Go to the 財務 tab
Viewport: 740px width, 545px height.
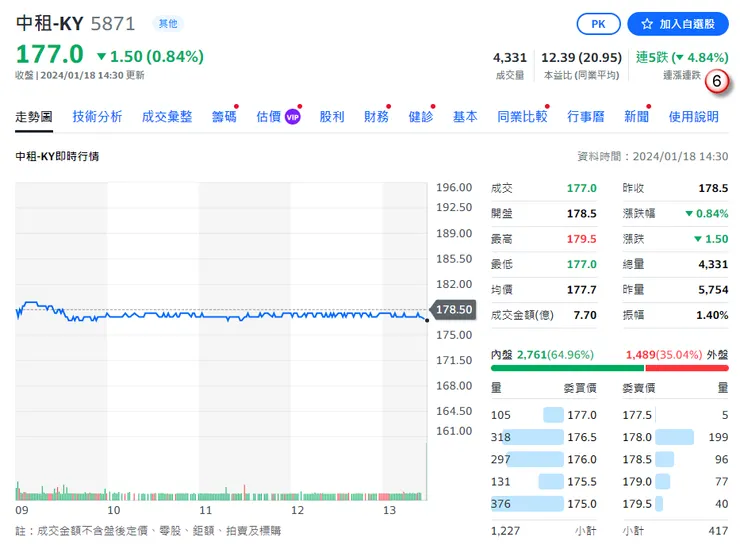376,117
